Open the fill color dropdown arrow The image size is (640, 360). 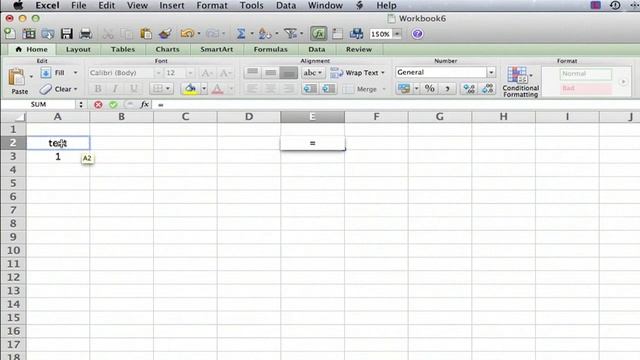tap(204, 89)
